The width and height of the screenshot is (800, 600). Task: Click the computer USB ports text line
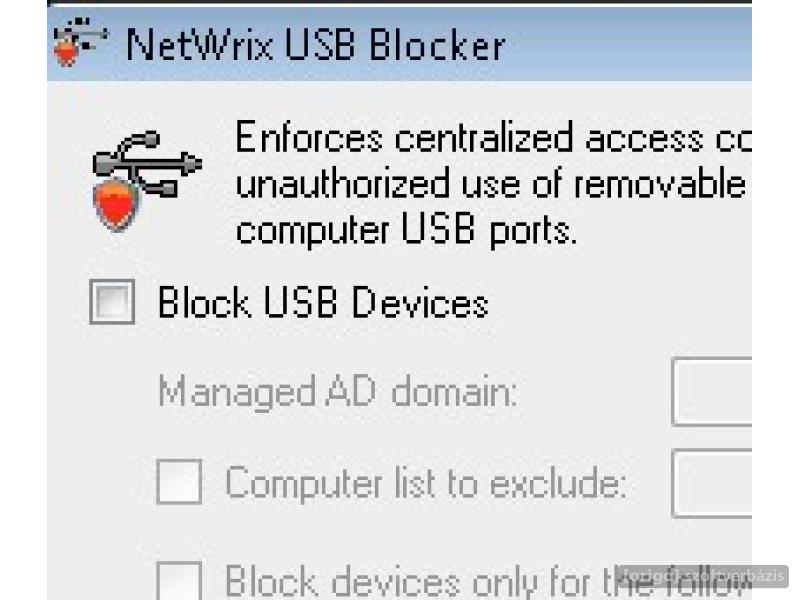tap(406, 230)
